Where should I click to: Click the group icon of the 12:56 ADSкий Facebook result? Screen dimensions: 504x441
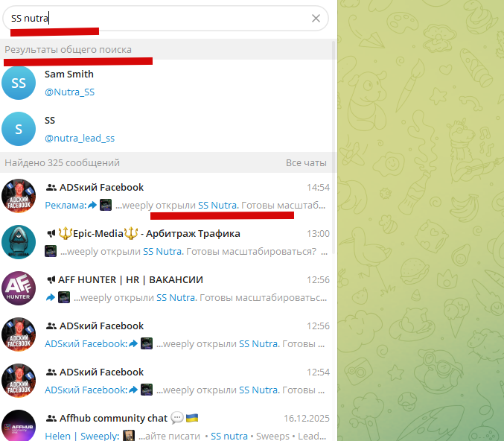click(x=51, y=326)
